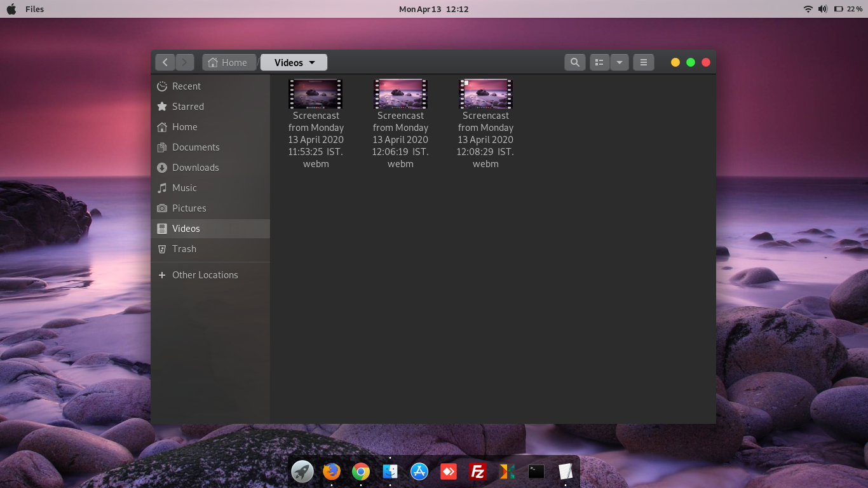Launch Google Chrome from the dock

pos(360,471)
